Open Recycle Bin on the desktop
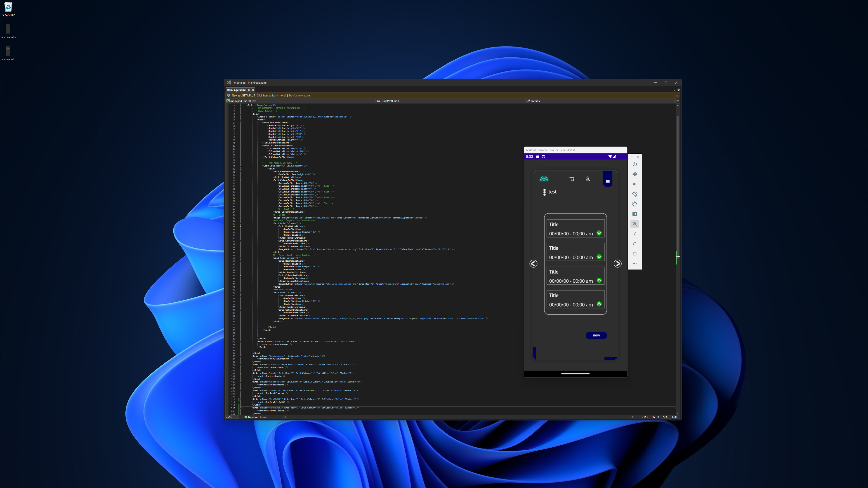868x488 pixels. pyautogui.click(x=8, y=9)
